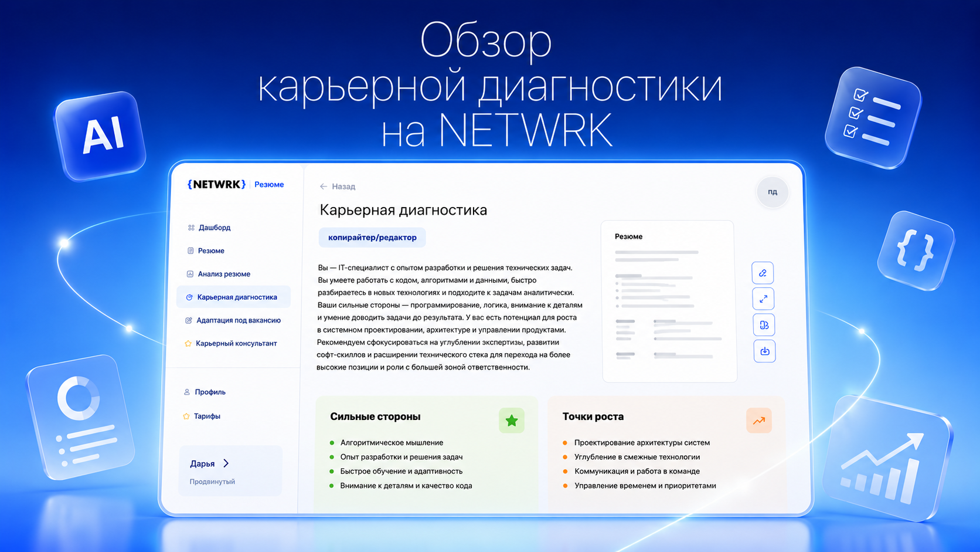Click the Карьерная диагностика pie icon

[189, 297]
